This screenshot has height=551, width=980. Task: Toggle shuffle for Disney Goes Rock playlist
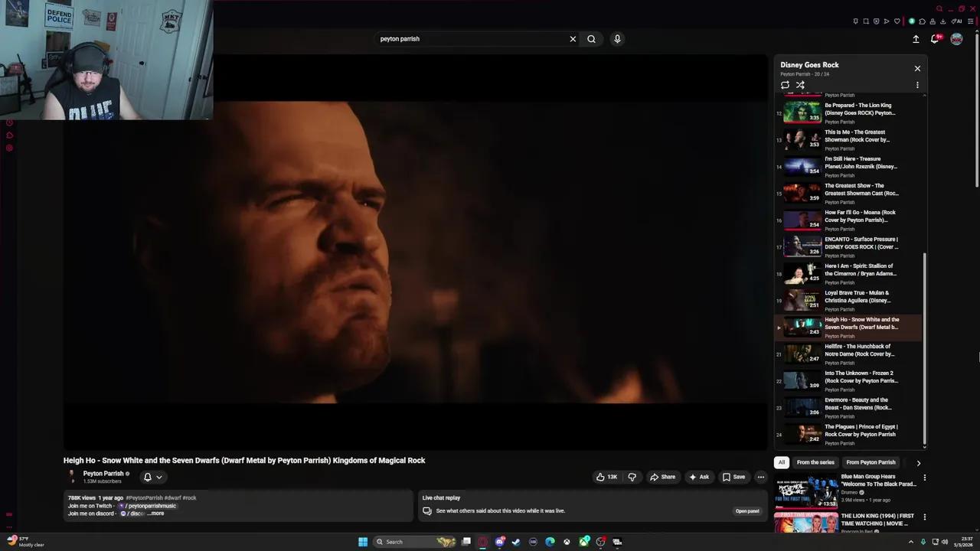pos(800,85)
